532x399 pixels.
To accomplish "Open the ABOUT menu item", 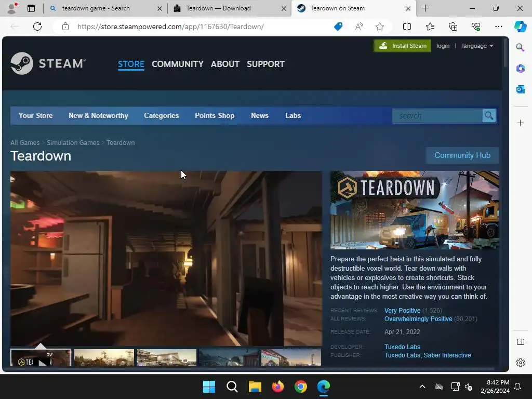I will pos(225,64).
